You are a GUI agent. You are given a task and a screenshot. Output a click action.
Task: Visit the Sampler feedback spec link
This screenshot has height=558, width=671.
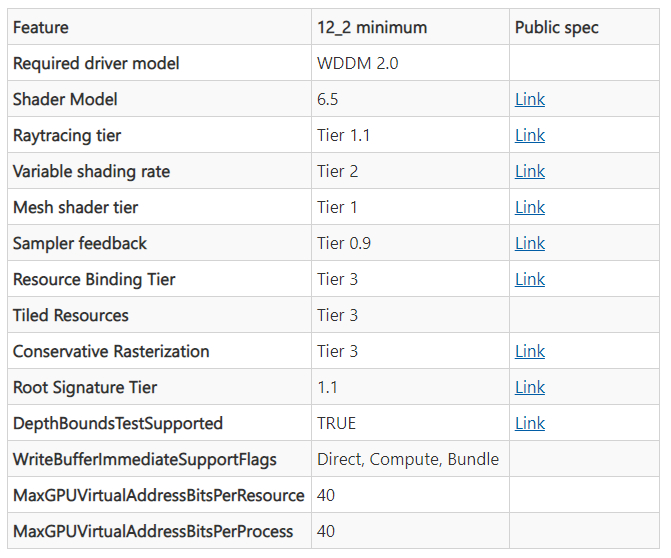530,244
